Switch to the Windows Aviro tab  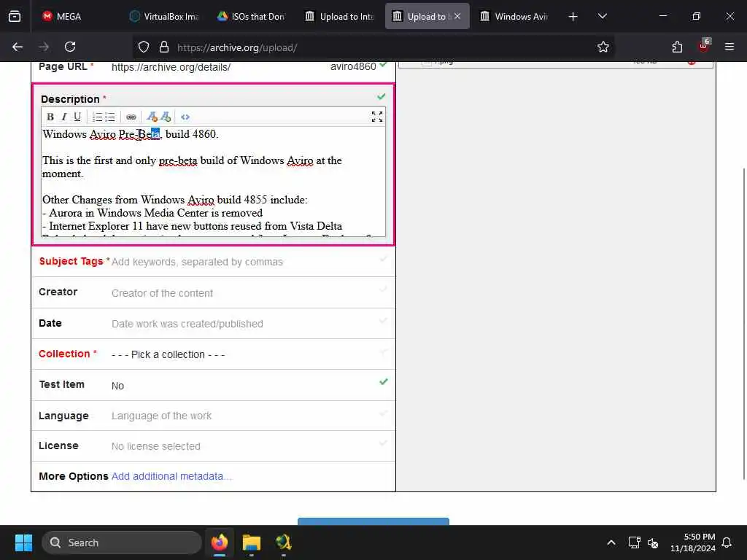pyautogui.click(x=514, y=16)
